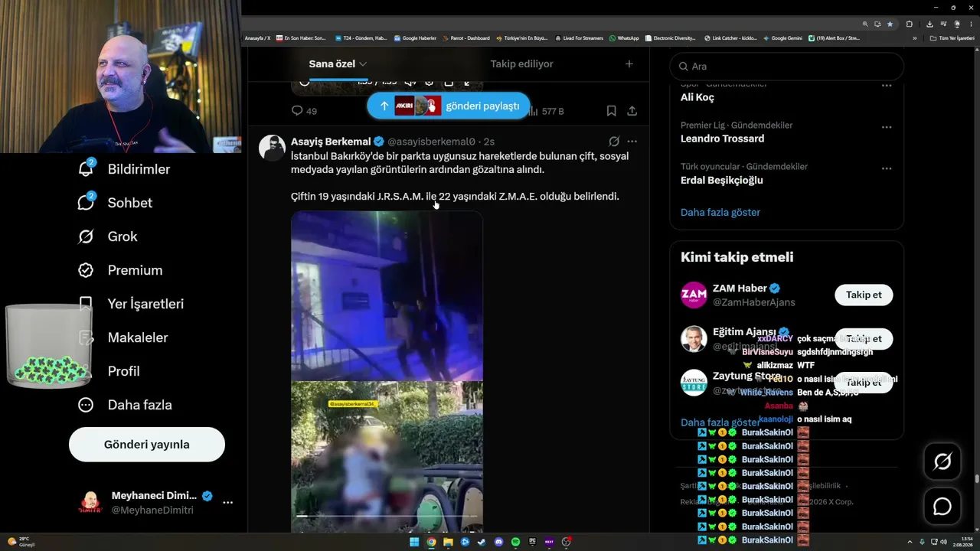The width and height of the screenshot is (980, 551).
Task: Expand the bookmarks bar overflow chevron
Action: click(914, 38)
